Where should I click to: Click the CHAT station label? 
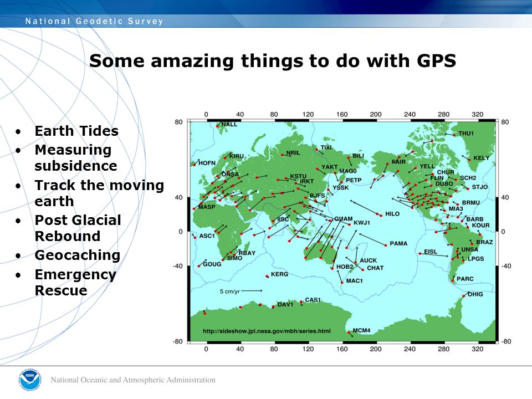pyautogui.click(x=375, y=268)
